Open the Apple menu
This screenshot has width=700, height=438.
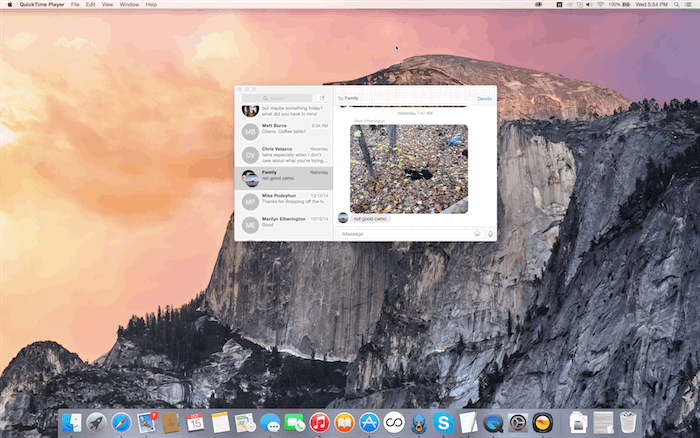coord(10,4)
